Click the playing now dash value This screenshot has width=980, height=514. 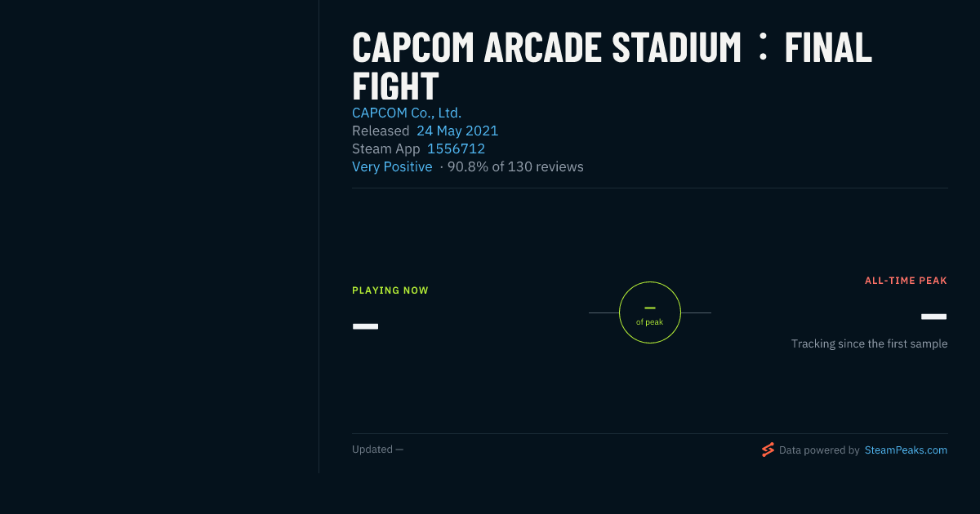(365, 326)
